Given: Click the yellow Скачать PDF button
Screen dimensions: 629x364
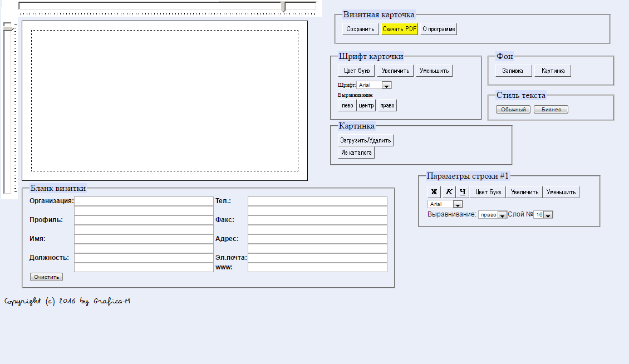Looking at the screenshot, I should [x=399, y=29].
